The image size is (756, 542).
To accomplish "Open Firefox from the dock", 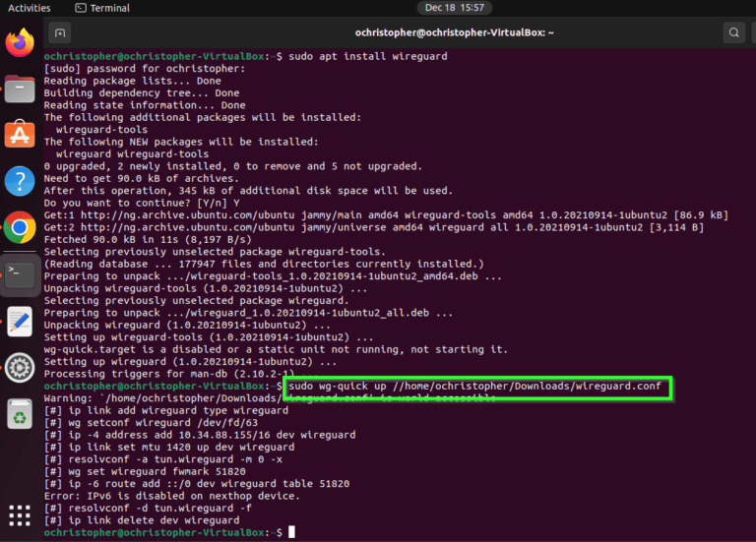I will 20,42.
